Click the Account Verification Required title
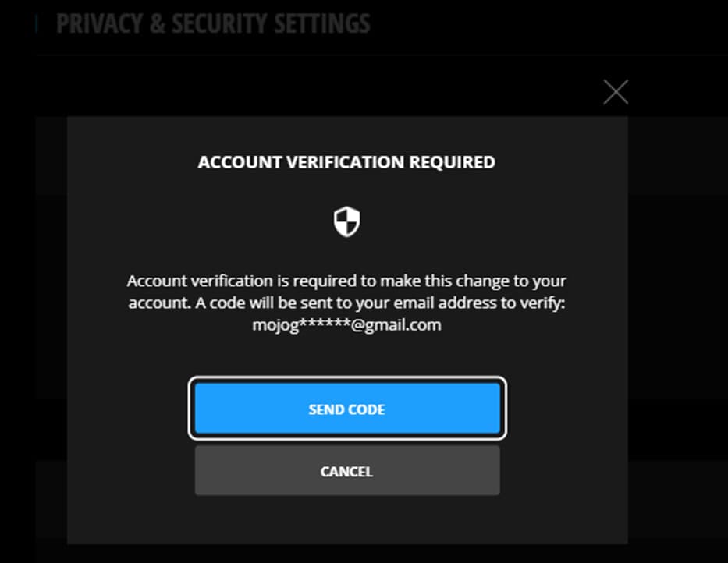The height and width of the screenshot is (563, 728). click(346, 162)
